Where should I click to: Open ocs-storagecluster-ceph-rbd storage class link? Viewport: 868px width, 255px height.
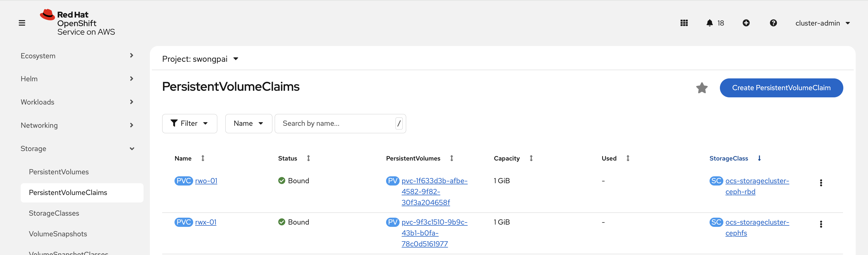(757, 186)
